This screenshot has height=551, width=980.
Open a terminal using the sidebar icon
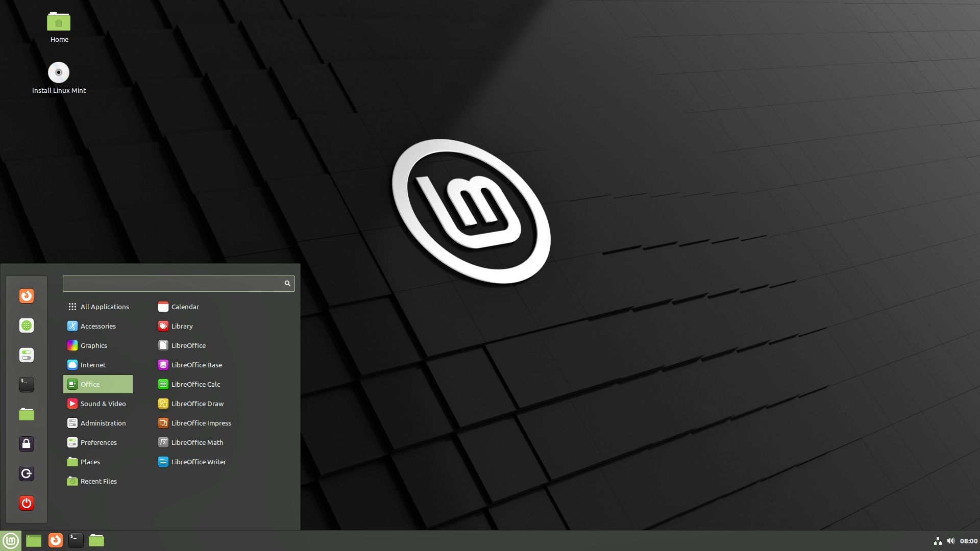(27, 385)
